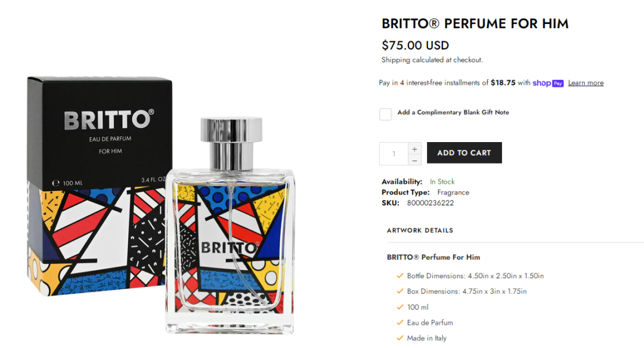Click the Eau de Parfum checkmark icon
This screenshot has height=348, width=644.
click(400, 322)
